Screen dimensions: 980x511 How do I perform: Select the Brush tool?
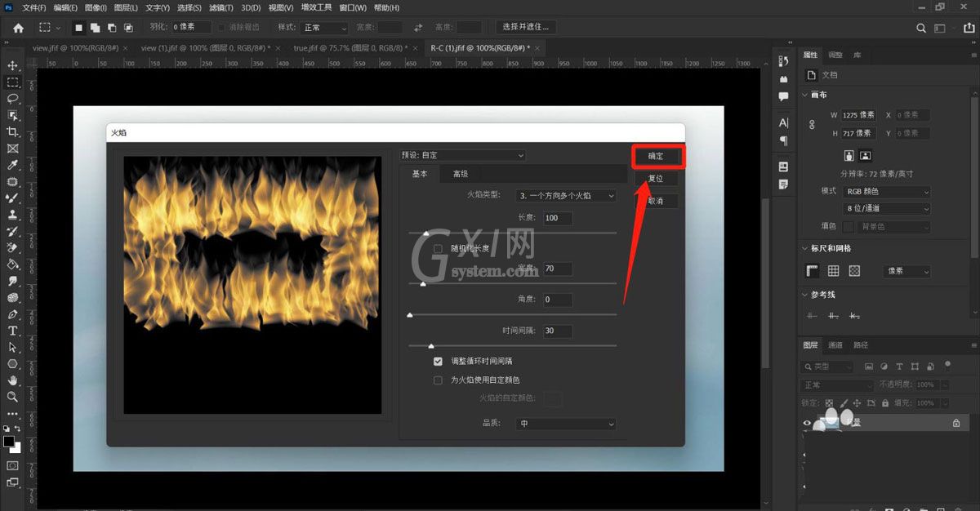[12, 198]
